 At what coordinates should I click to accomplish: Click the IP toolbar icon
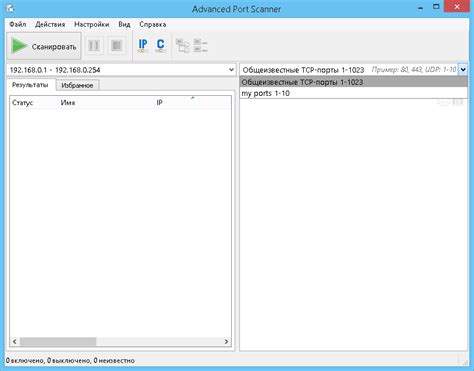click(x=143, y=45)
